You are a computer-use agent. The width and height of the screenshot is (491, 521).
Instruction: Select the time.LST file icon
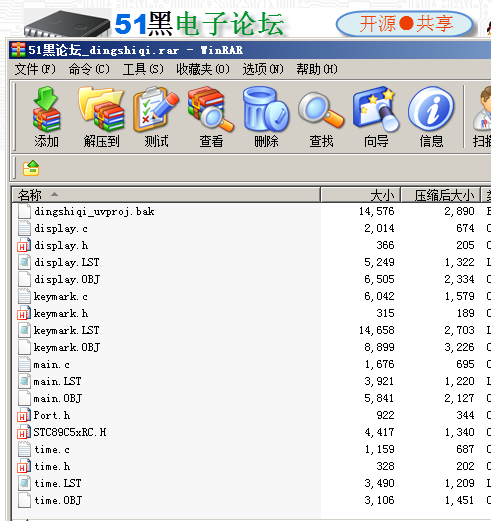pyautogui.click(x=24, y=484)
